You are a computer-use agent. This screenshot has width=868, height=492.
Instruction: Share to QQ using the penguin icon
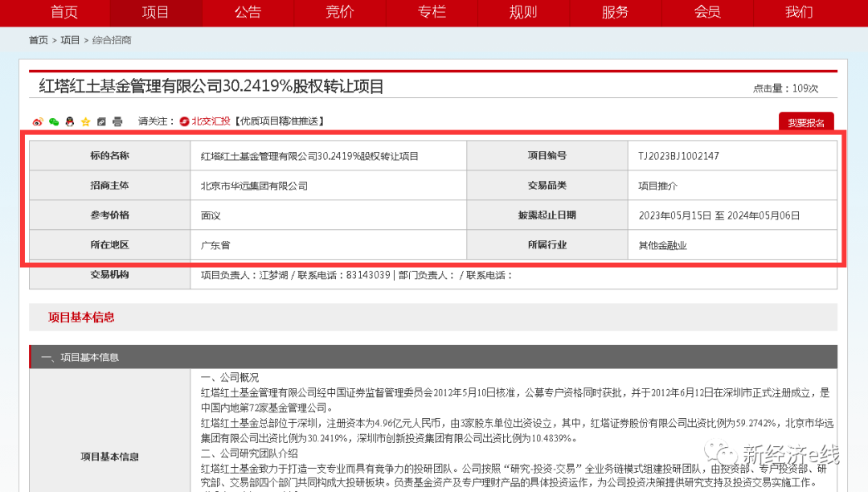[x=70, y=121]
